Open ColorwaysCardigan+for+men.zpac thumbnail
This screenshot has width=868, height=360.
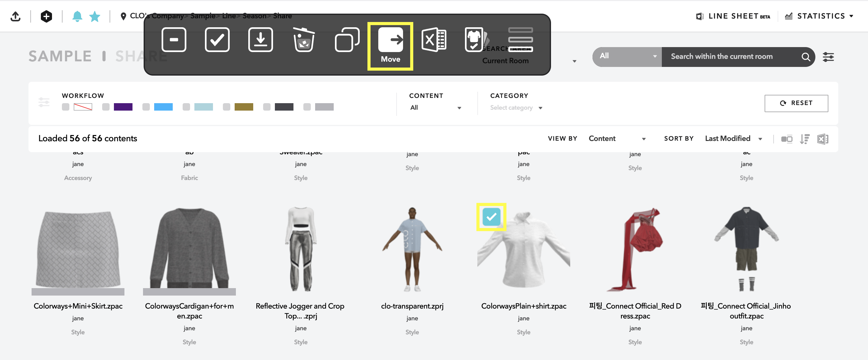click(x=189, y=250)
